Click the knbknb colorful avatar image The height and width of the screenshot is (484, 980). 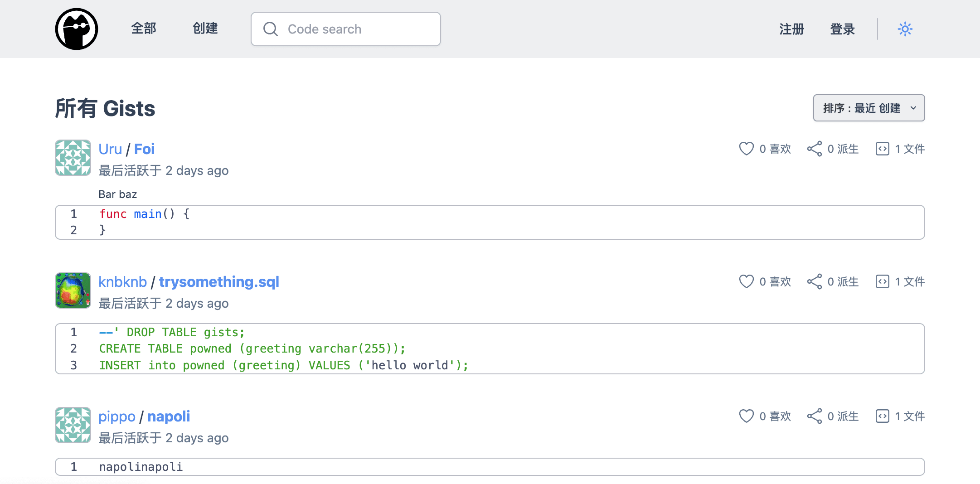[73, 290]
